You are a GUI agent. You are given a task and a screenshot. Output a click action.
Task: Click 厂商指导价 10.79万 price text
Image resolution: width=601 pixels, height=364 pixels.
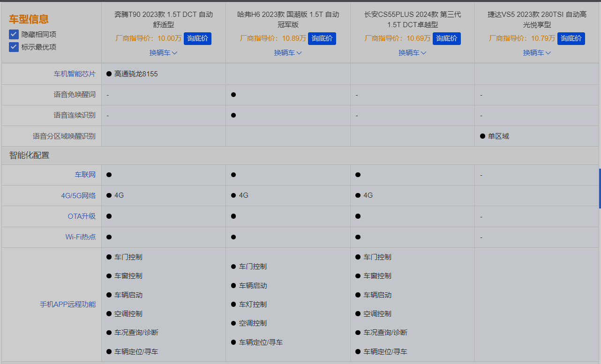point(522,38)
